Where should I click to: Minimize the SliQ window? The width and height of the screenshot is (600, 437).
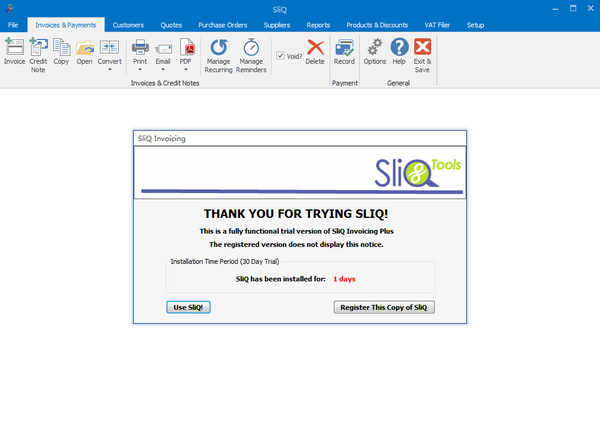tap(555, 8)
